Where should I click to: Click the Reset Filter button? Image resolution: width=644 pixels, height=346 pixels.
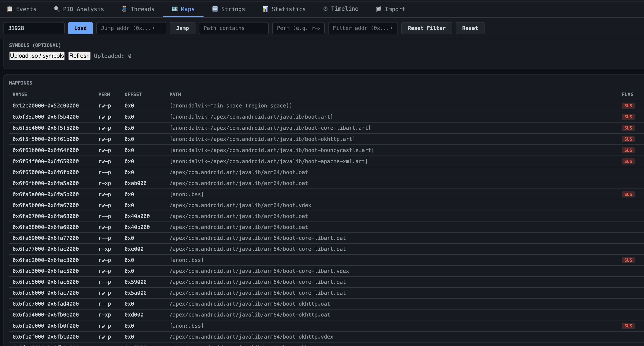pos(426,28)
